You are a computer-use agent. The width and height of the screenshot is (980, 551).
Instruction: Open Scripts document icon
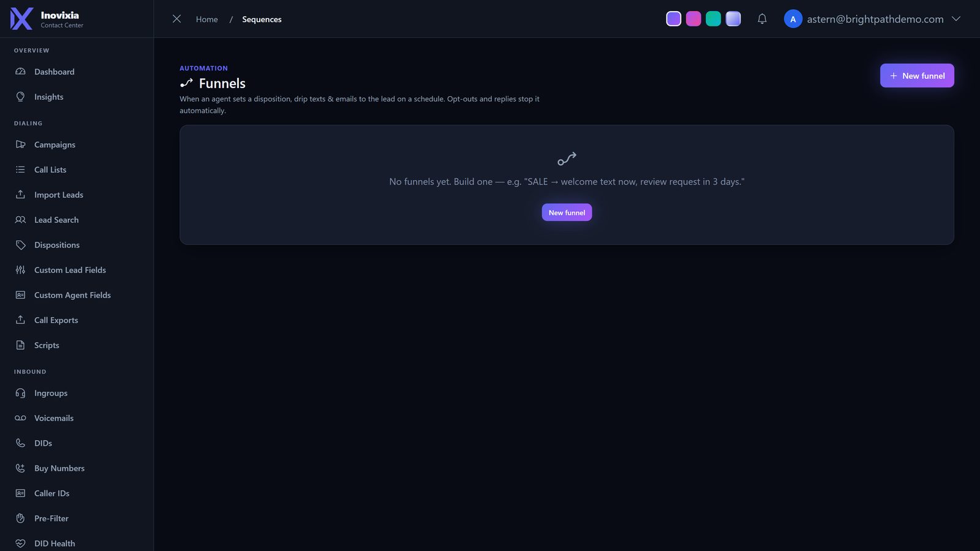click(x=20, y=345)
